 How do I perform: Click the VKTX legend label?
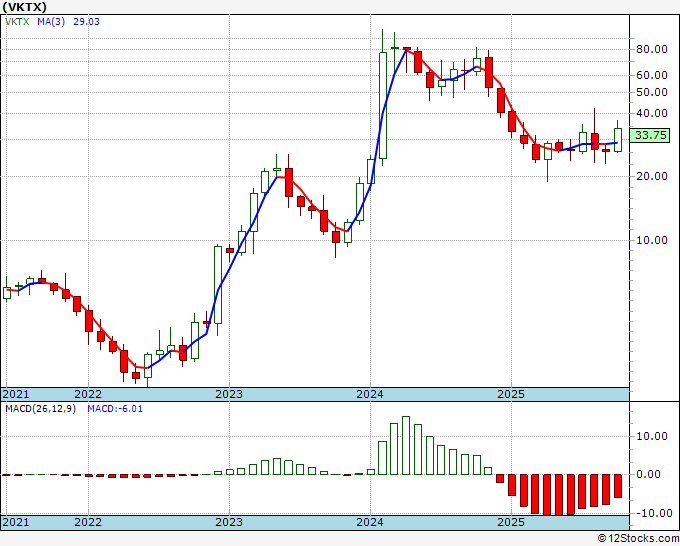click(17, 22)
